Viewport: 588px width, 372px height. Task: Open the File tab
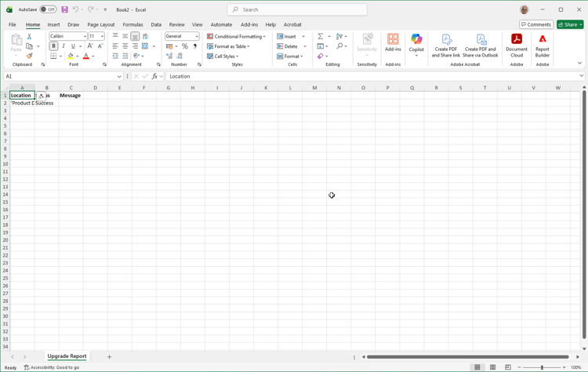click(x=13, y=24)
